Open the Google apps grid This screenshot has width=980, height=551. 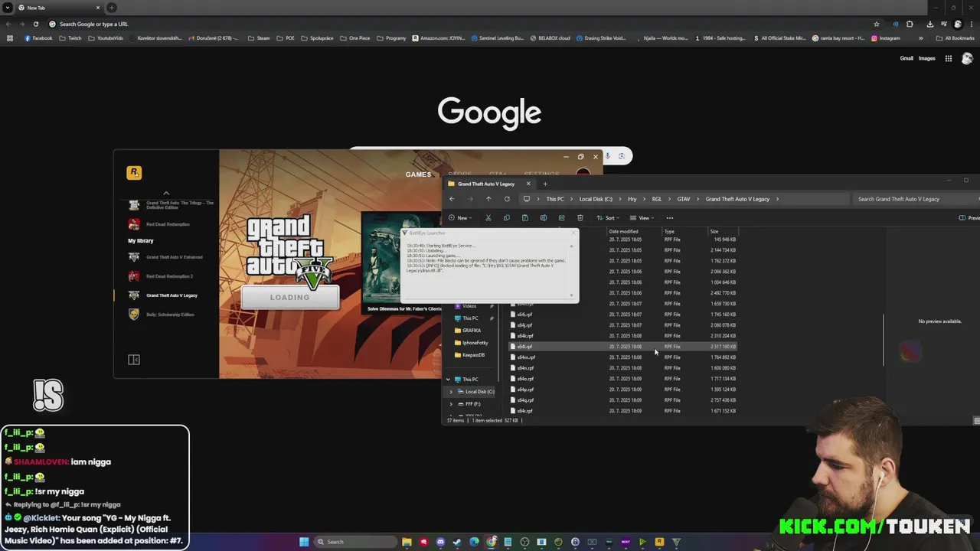[948, 58]
